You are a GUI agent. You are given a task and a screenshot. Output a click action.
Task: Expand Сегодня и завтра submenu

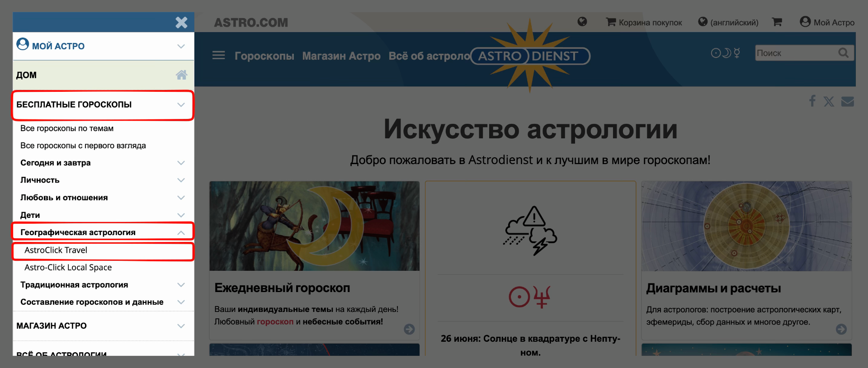pos(181,163)
